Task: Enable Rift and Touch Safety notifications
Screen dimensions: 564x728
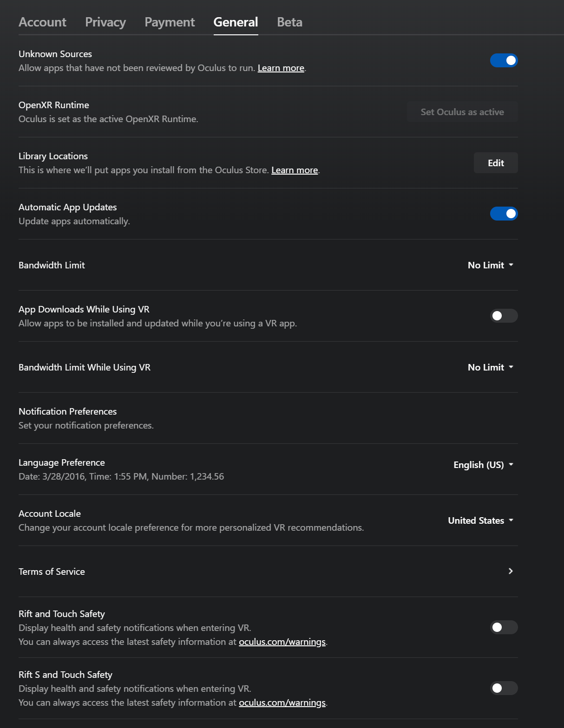Action: [504, 627]
